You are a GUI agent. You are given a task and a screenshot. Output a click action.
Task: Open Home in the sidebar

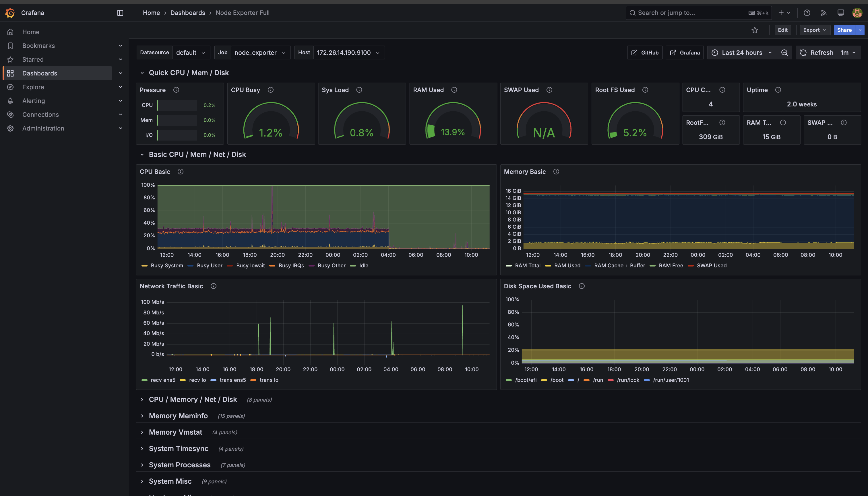[31, 32]
